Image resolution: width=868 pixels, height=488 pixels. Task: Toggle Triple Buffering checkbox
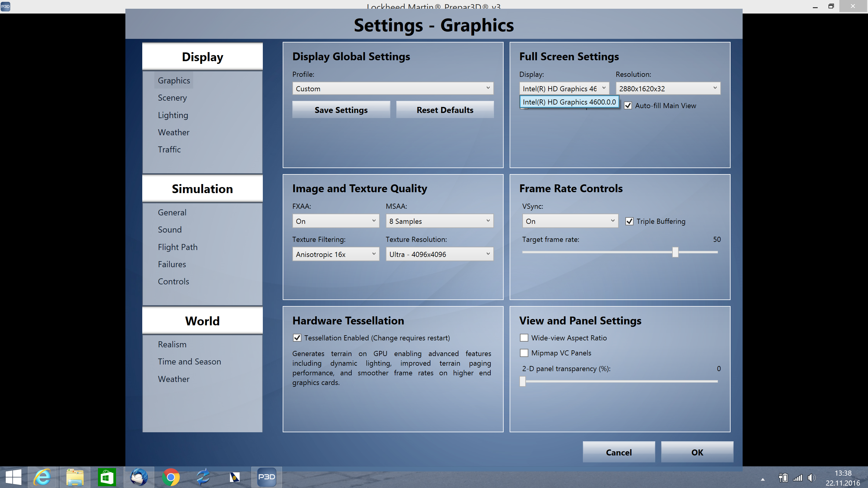point(629,221)
